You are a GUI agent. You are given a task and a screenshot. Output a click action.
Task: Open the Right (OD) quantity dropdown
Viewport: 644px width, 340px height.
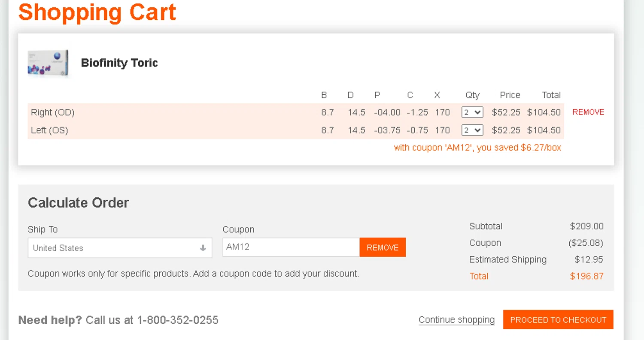[x=472, y=112]
